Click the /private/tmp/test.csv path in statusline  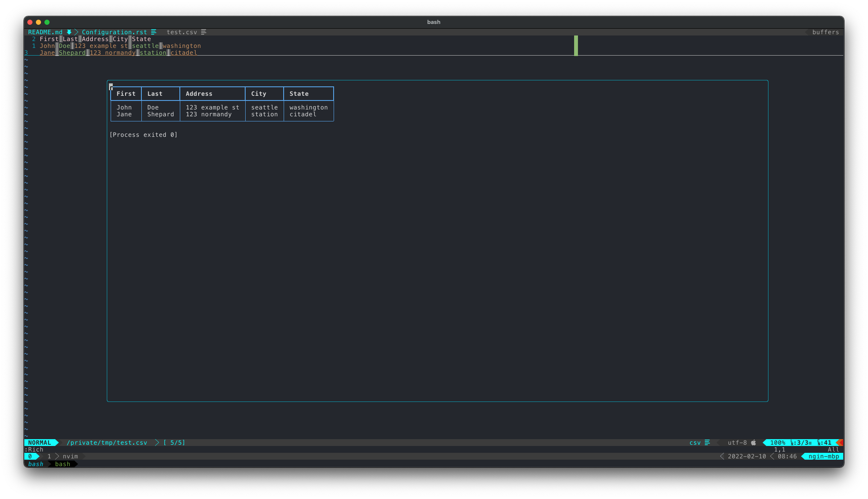click(107, 443)
